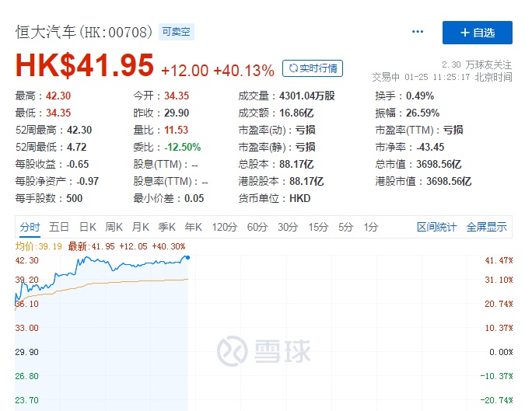Click the latest price dot on chart

click(x=187, y=258)
